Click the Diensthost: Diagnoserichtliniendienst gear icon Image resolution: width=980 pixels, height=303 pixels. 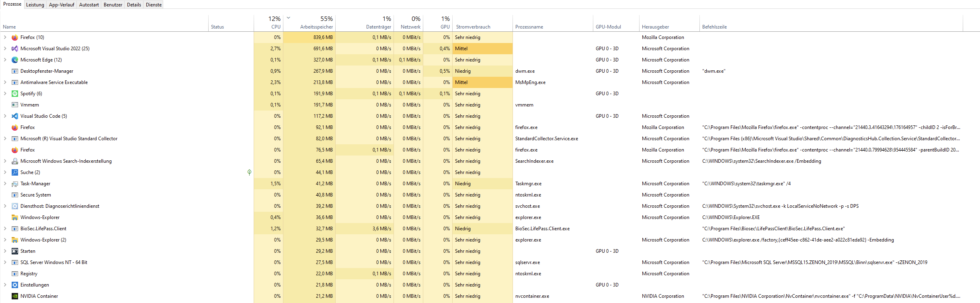coord(15,206)
